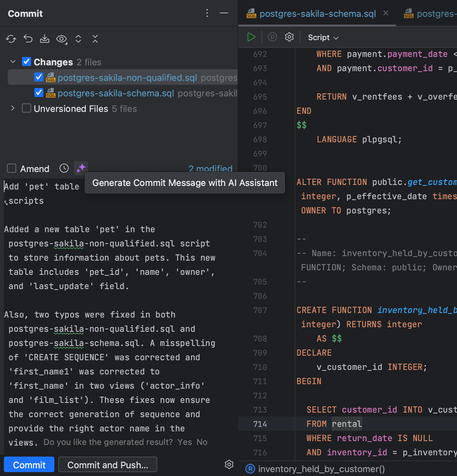
Task: Open the editor settings gear icon
Action: 289,37
